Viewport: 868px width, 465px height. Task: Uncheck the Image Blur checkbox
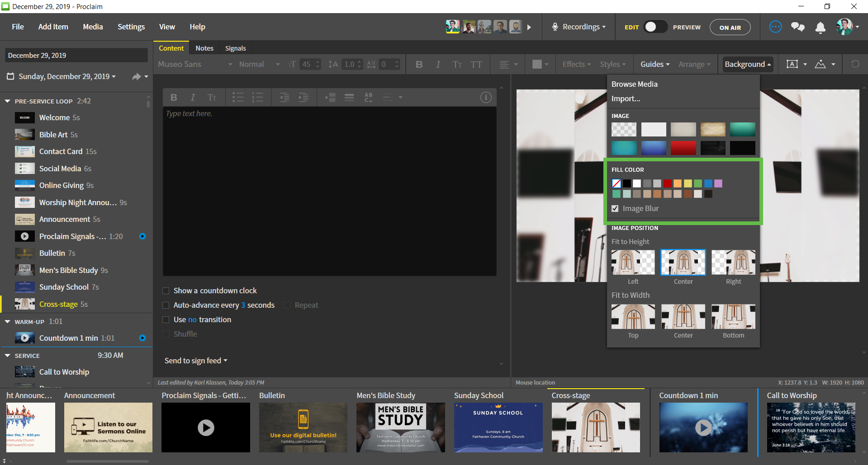[x=615, y=208]
